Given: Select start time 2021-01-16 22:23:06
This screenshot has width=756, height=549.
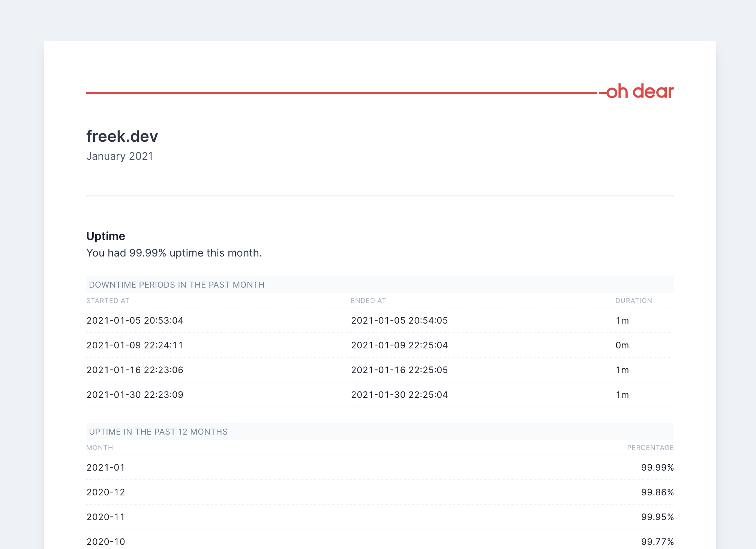Looking at the screenshot, I should 135,370.
